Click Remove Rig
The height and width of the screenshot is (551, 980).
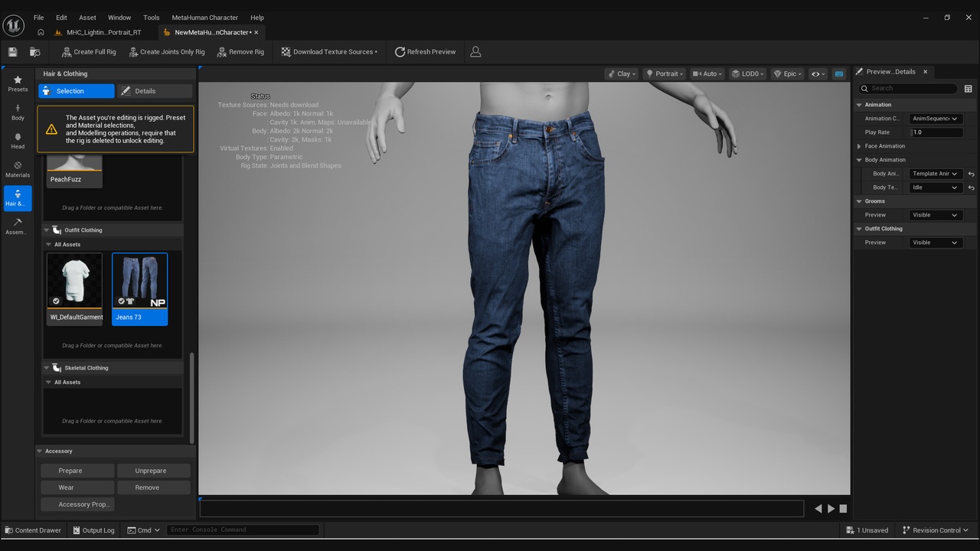pyautogui.click(x=240, y=52)
